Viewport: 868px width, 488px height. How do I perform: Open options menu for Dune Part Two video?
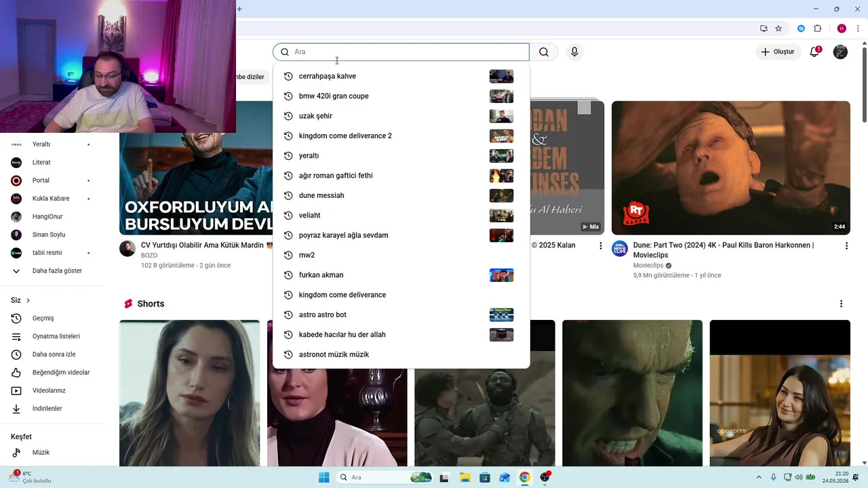tap(846, 246)
